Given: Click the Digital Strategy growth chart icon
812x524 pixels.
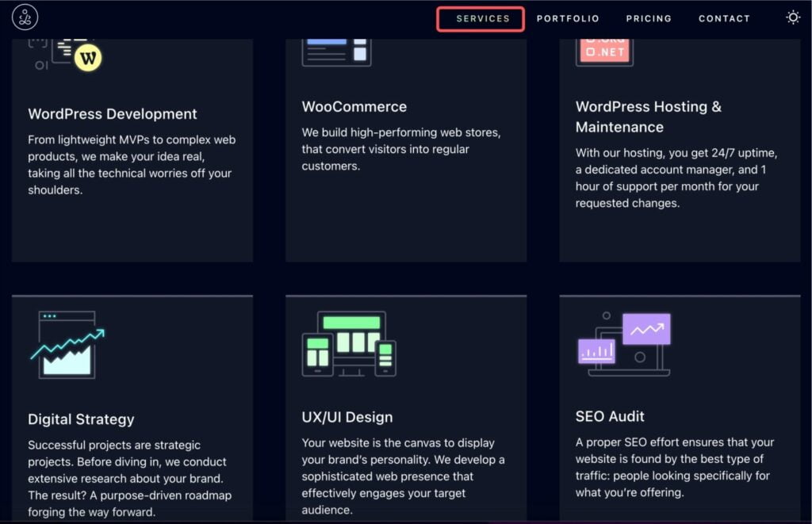Looking at the screenshot, I should [67, 345].
